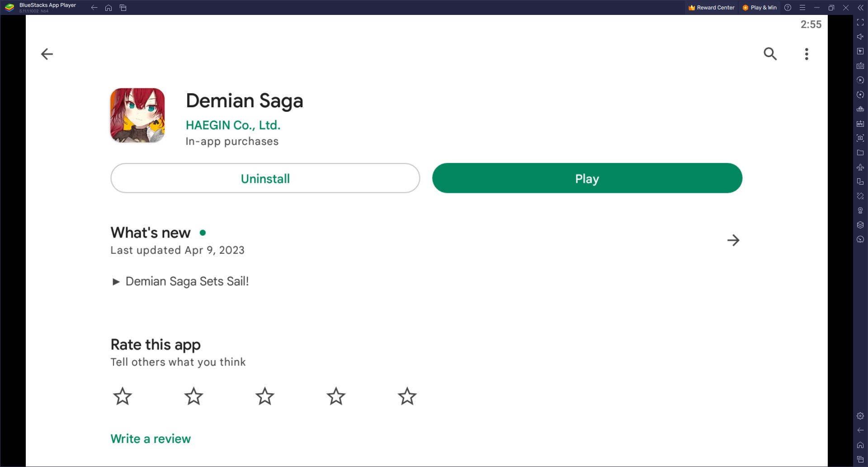Open Play & Win

tap(759, 8)
